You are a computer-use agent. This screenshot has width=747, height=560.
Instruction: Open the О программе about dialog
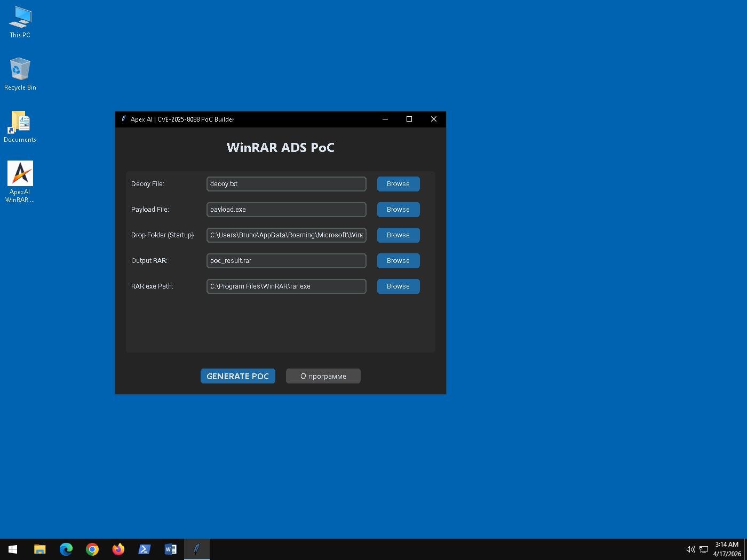[x=323, y=376]
